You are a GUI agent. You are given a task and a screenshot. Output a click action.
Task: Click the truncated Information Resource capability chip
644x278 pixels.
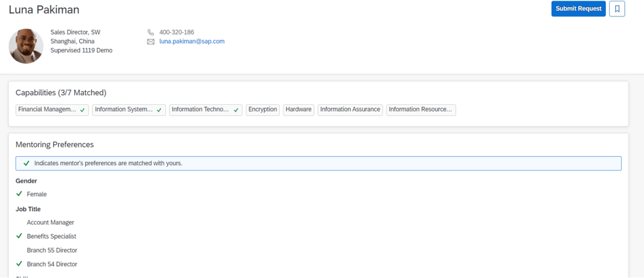(x=421, y=109)
